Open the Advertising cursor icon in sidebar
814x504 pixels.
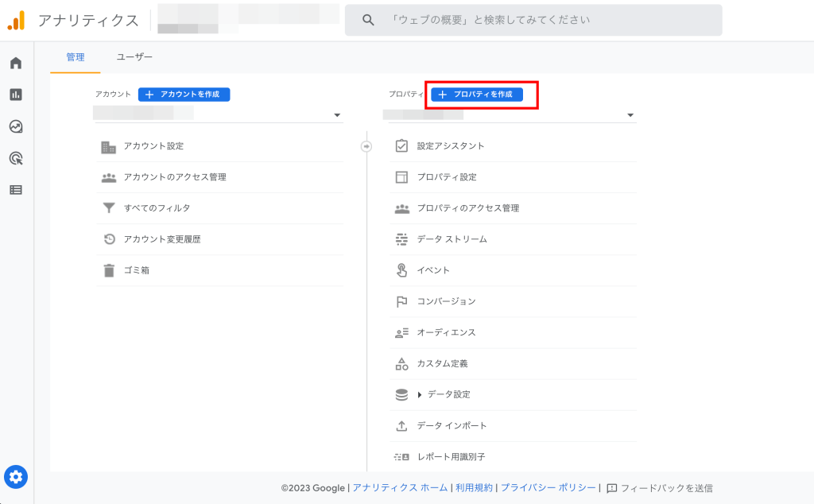click(x=16, y=158)
